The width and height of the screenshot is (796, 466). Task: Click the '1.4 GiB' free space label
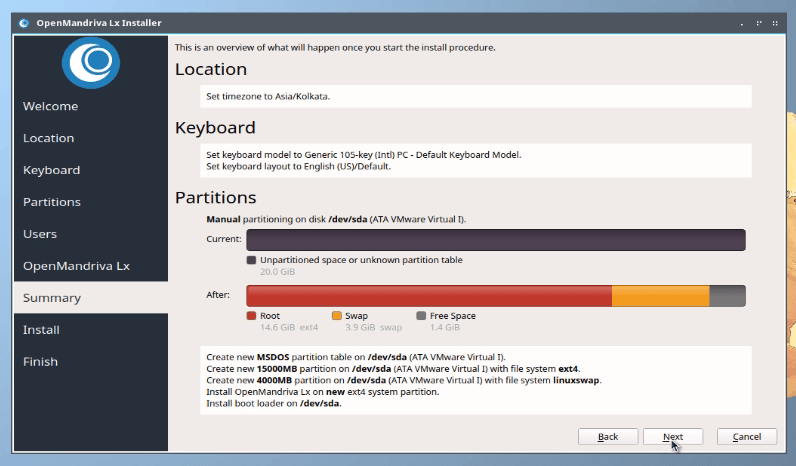coord(445,328)
